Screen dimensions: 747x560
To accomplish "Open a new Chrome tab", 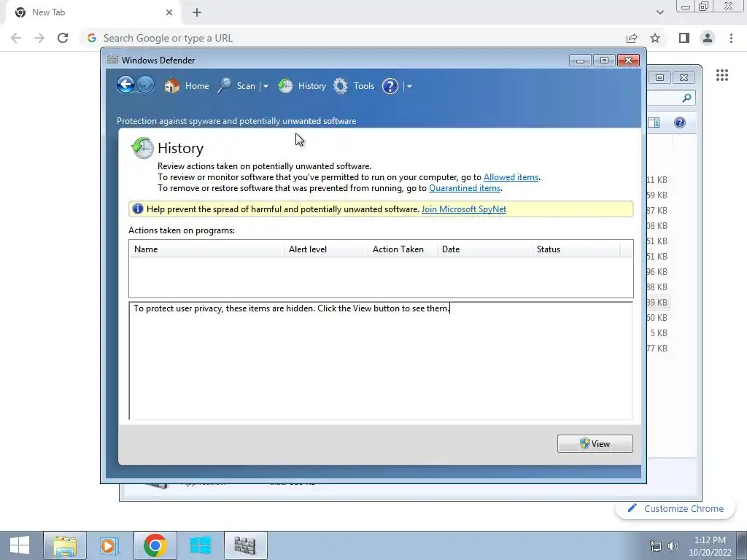I will coord(197,12).
